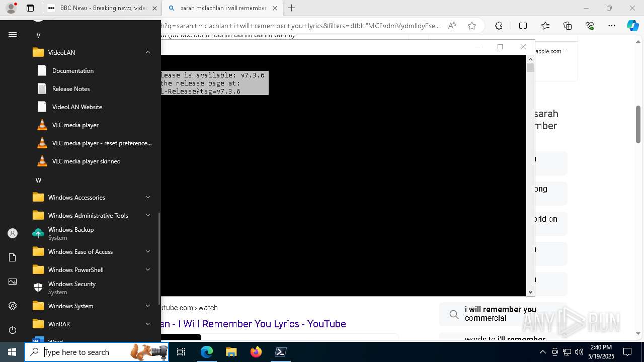The height and width of the screenshot is (362, 644).
Task: Open volume control in system tray
Action: click(x=579, y=352)
